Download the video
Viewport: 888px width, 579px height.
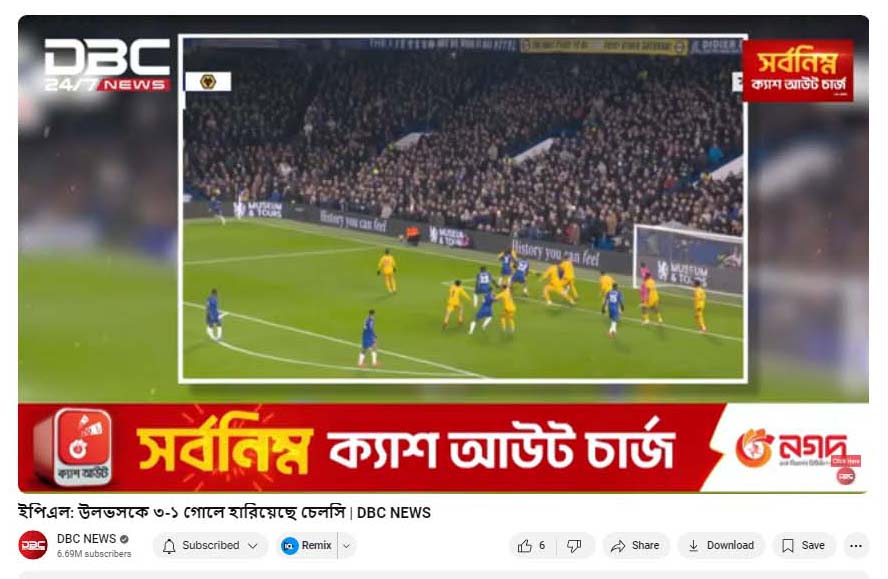coord(721,546)
